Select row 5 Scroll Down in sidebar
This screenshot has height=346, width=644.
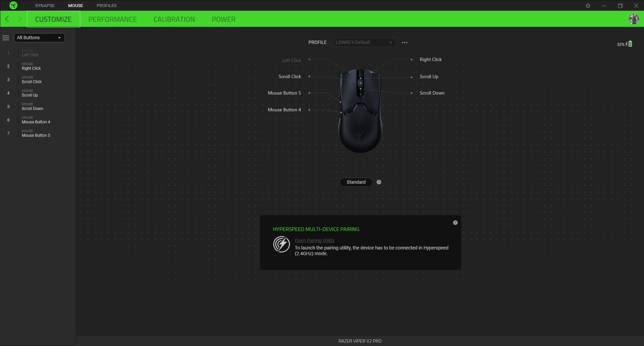38,107
